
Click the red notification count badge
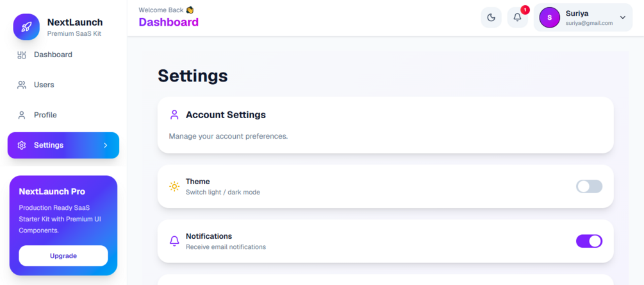525,10
